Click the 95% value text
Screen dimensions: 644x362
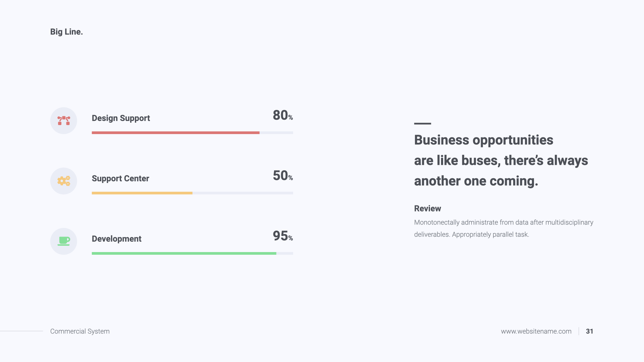pyautogui.click(x=282, y=236)
